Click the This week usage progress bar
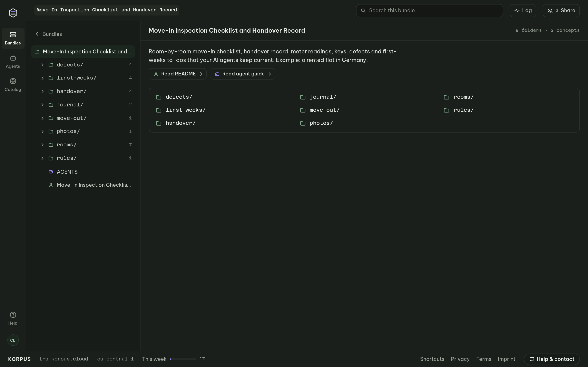The width and height of the screenshot is (588, 367). point(183,359)
